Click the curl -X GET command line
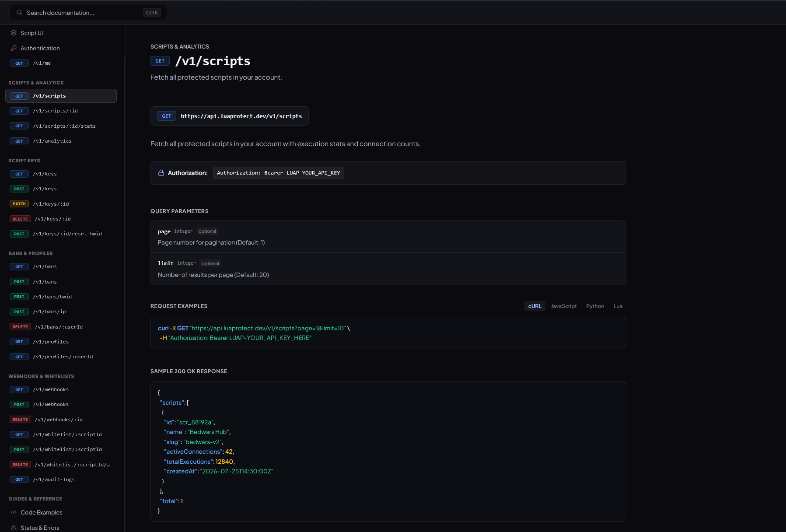The image size is (786, 532). click(x=254, y=328)
